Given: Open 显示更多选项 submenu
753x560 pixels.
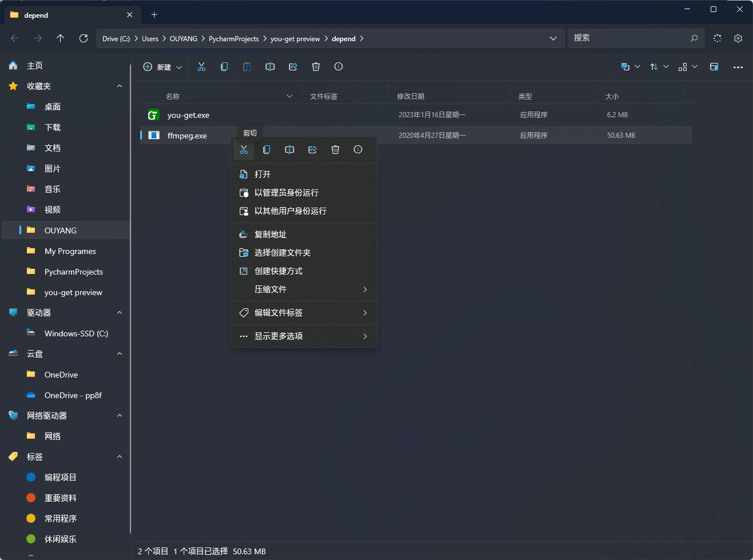Looking at the screenshot, I should click(304, 336).
